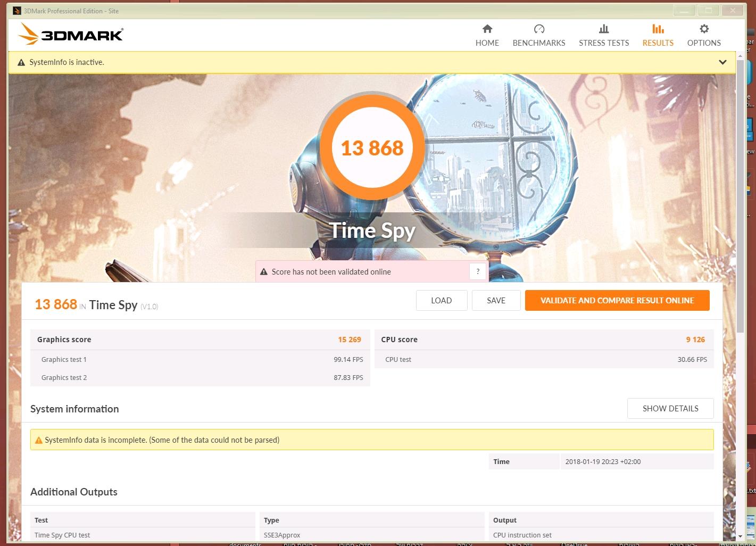
Task: Switch to the BENCHMARKS tab label
Action: point(539,43)
